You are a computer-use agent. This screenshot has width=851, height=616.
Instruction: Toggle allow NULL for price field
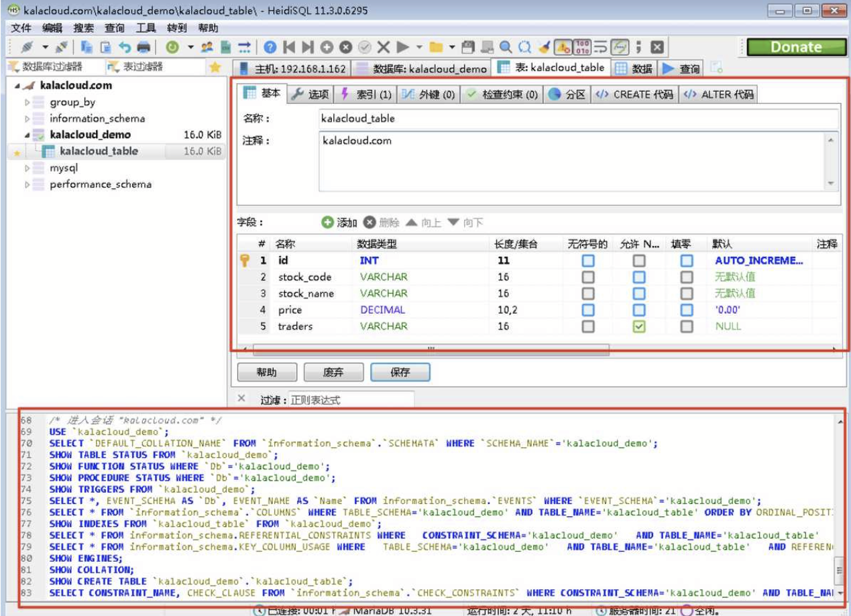[x=639, y=310]
